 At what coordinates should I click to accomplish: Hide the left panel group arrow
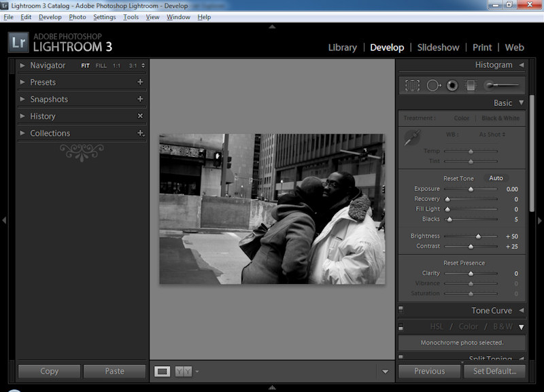[4, 220]
